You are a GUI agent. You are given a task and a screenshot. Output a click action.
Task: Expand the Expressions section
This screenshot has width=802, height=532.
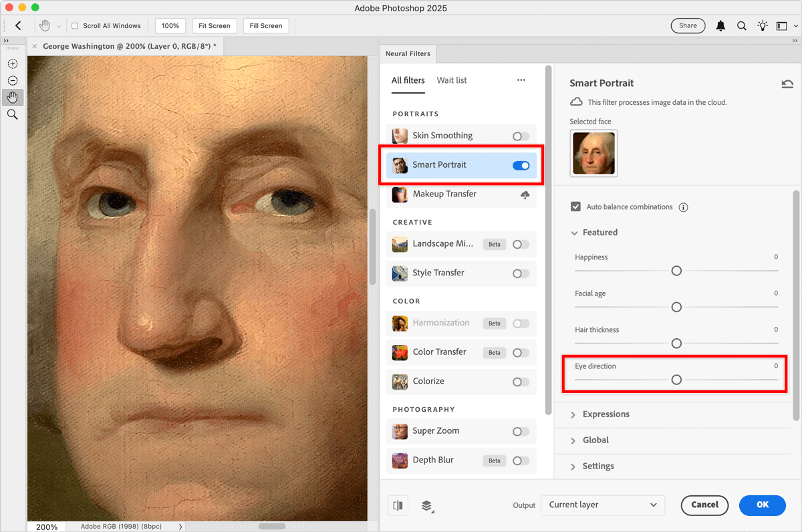click(x=573, y=414)
